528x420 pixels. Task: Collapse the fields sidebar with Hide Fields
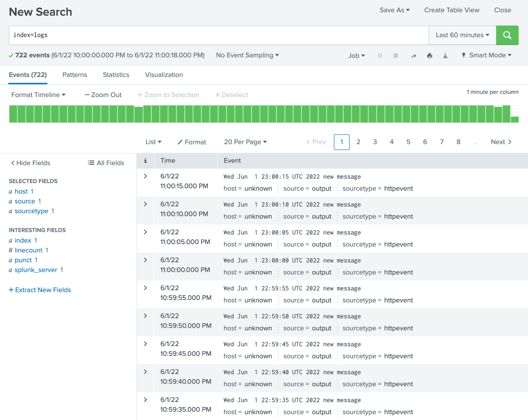tap(30, 163)
